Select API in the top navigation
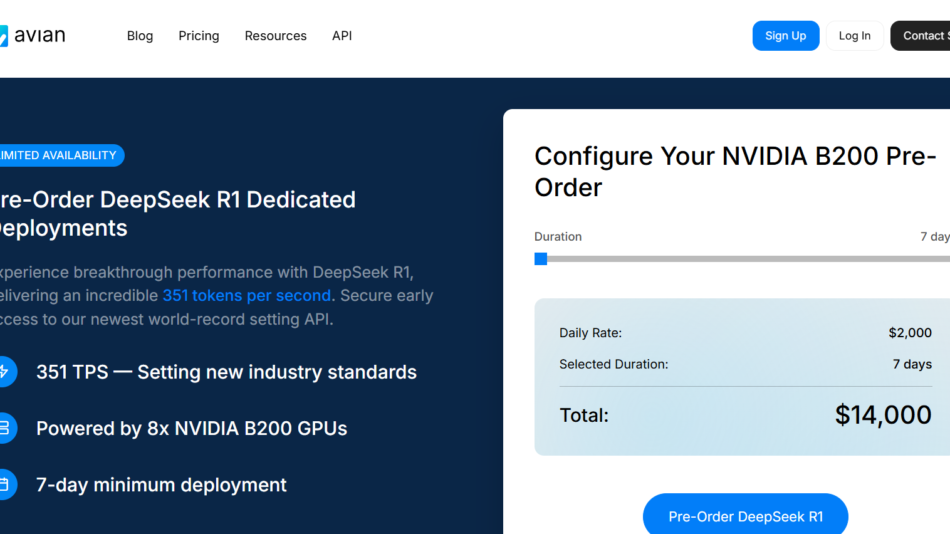Screen dimensions: 950x534 [342, 36]
